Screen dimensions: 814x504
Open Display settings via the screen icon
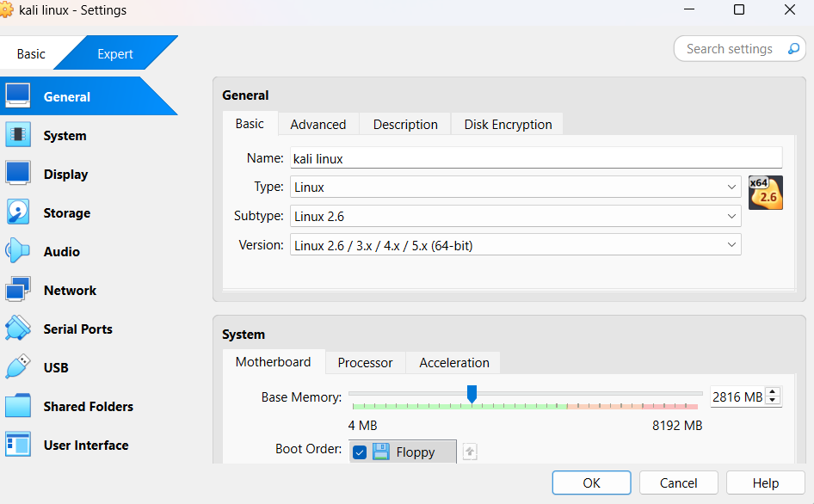click(x=18, y=174)
